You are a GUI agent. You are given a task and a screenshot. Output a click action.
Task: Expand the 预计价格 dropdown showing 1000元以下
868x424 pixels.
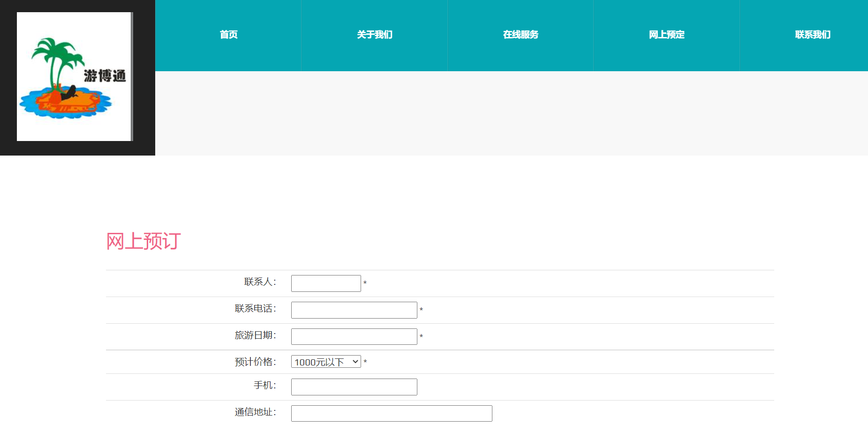pos(326,362)
